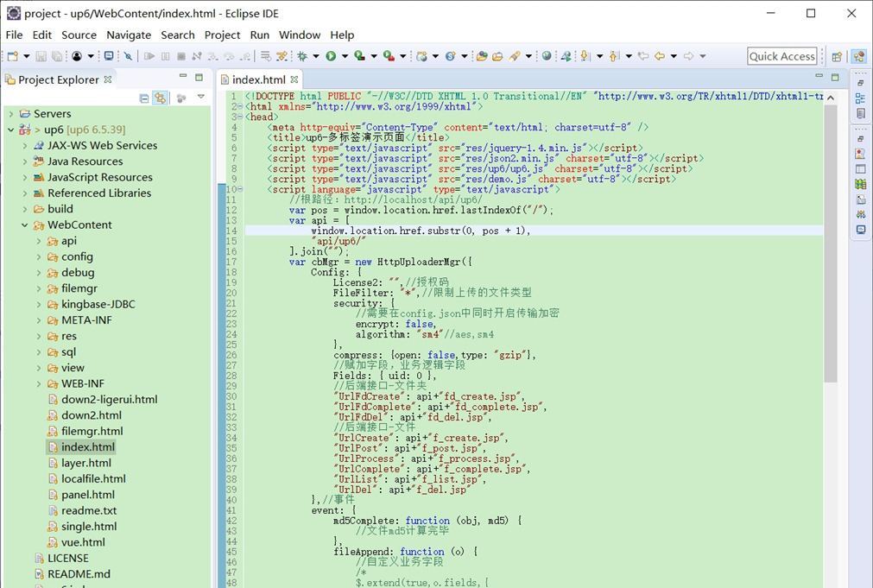The width and height of the screenshot is (873, 588).
Task: Maximize the Project Explorer view
Action: 199,77
